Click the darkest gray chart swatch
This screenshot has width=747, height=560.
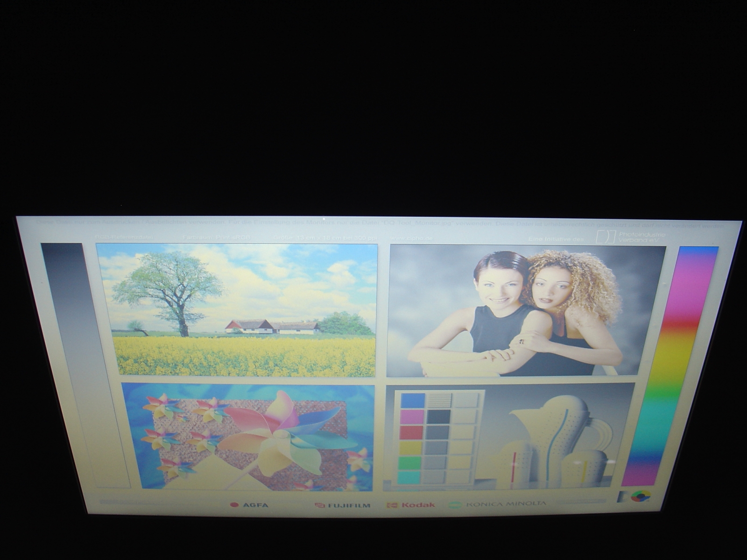point(438,416)
